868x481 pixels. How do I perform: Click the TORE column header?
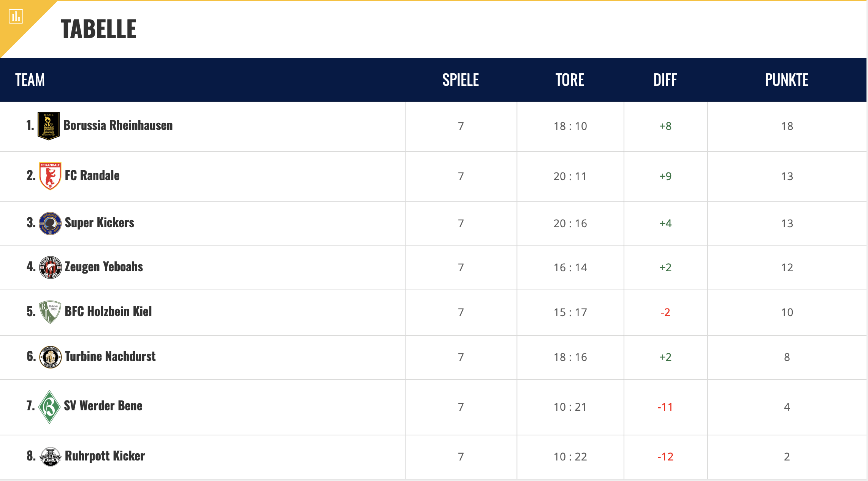[570, 80]
